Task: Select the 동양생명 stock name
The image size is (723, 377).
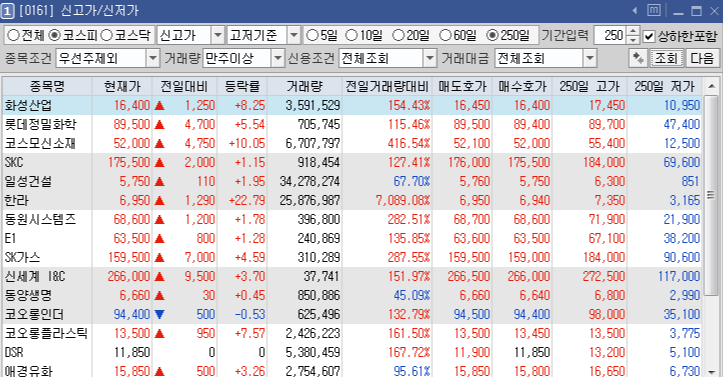Action: click(29, 295)
